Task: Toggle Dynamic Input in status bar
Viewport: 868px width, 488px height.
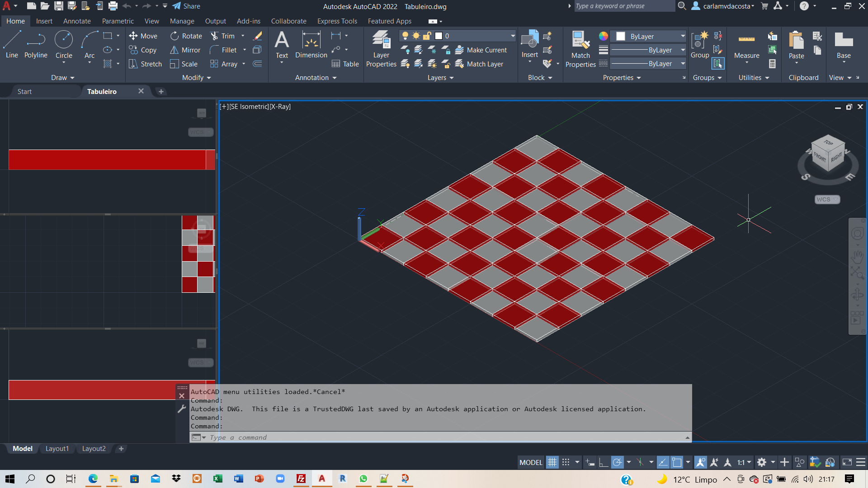Action: [590, 462]
